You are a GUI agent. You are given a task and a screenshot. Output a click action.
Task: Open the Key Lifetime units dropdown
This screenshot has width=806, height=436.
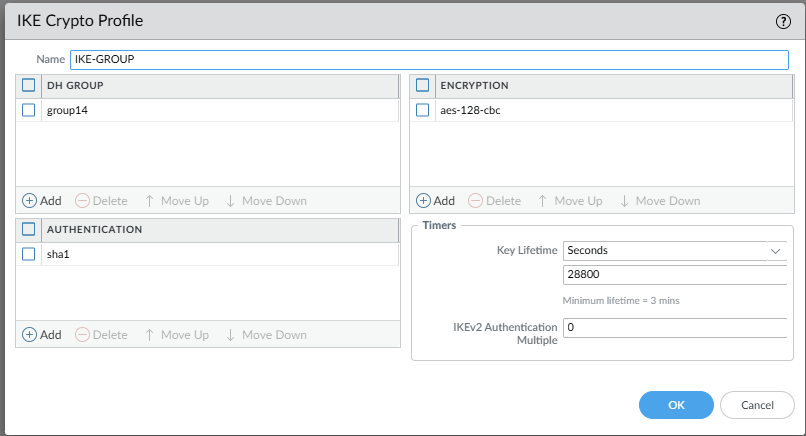tap(675, 250)
